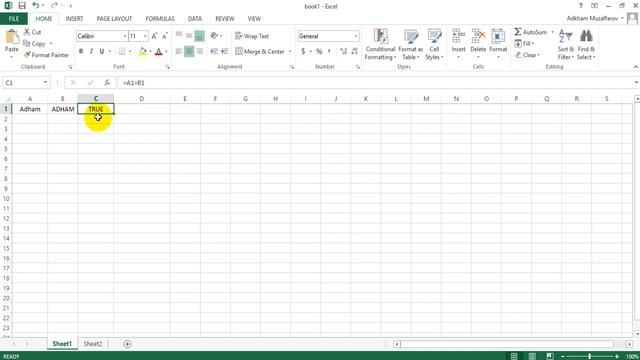640x360 pixels.
Task: Increase the indent
Action: 224,51
